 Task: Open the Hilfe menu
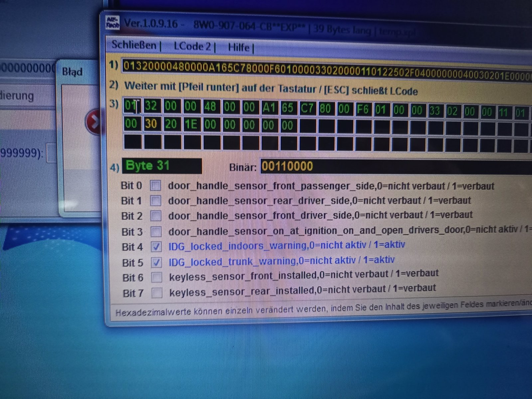(239, 48)
